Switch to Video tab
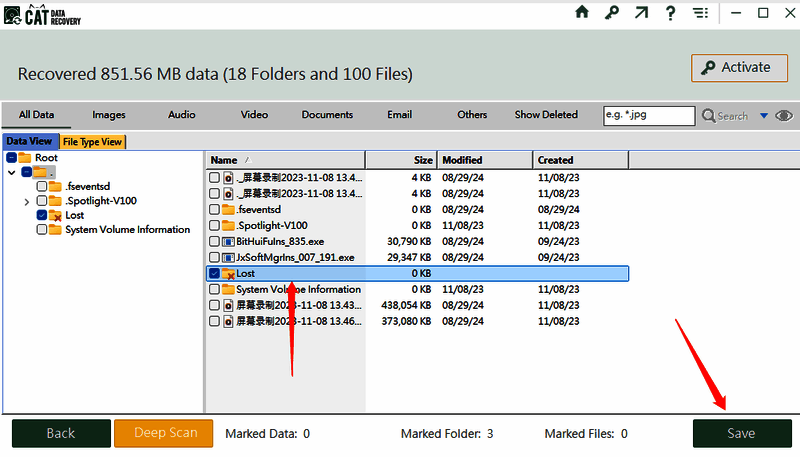The image size is (800, 457). pyautogui.click(x=254, y=115)
